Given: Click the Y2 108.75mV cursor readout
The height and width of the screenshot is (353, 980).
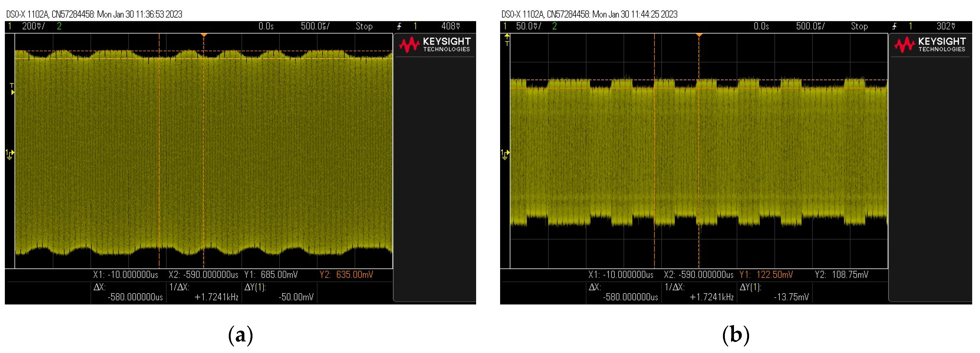Looking at the screenshot, I should (842, 275).
